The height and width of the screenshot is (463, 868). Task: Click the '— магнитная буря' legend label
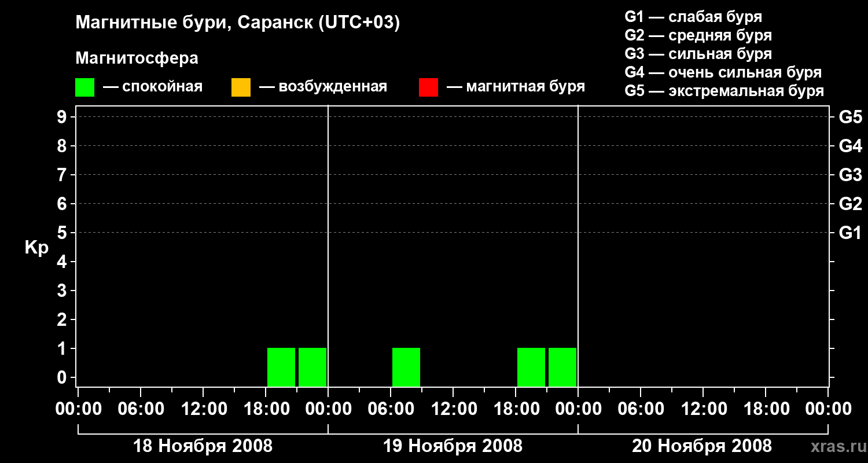(x=516, y=87)
